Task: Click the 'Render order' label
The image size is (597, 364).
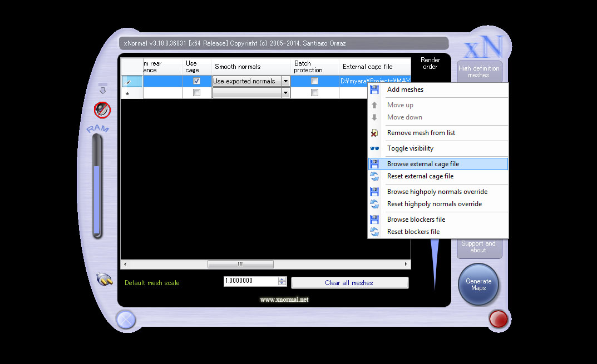Action: point(430,63)
